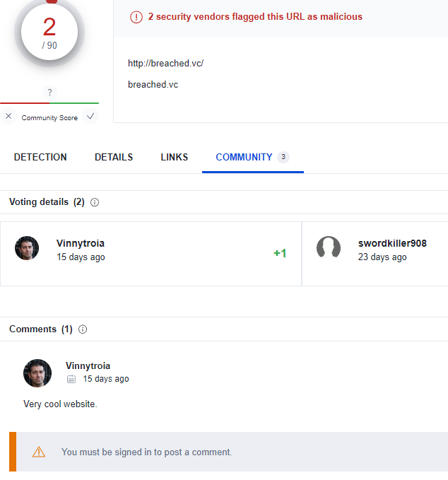Open the LINKS tab

click(174, 157)
